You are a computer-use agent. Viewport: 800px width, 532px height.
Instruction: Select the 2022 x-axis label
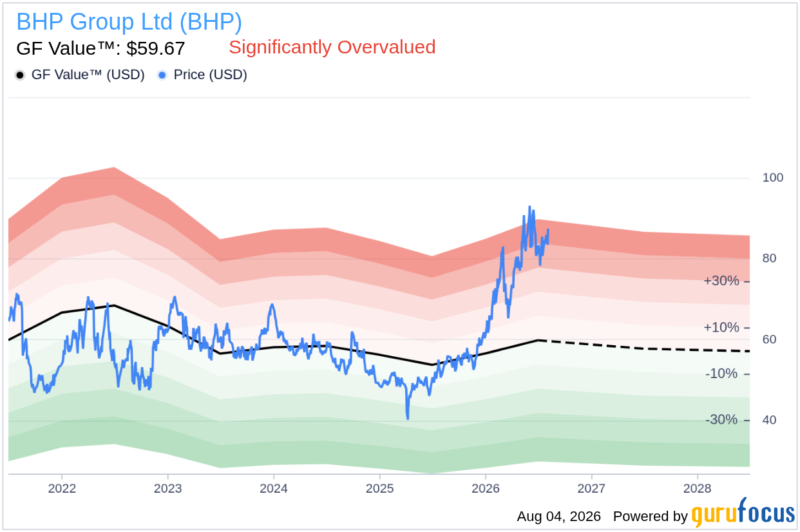62,488
